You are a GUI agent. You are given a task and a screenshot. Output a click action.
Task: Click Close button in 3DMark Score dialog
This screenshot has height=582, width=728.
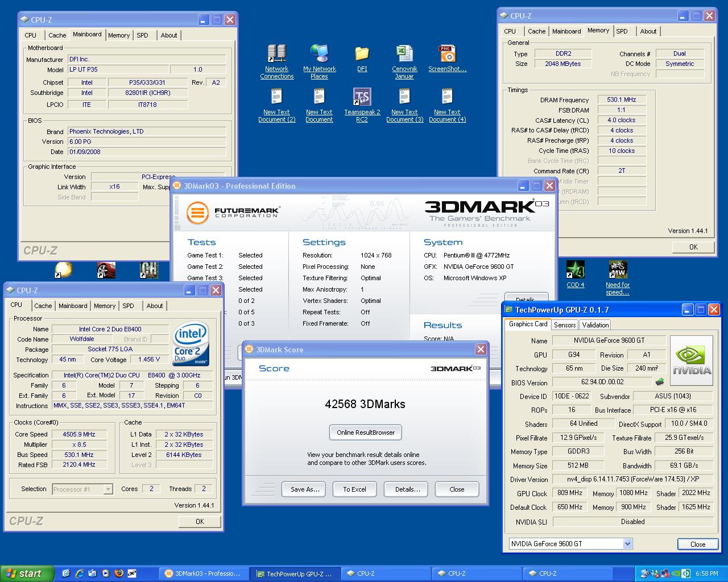457,489
